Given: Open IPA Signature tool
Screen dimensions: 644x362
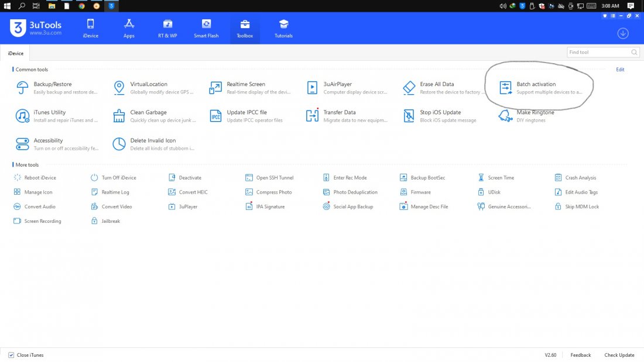Looking at the screenshot, I should [x=265, y=206].
